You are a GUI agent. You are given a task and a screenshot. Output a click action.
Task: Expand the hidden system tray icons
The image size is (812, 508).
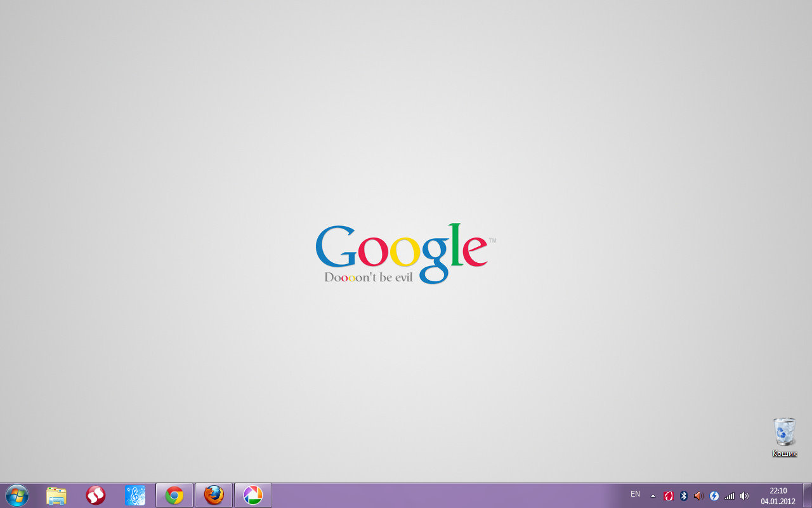(x=653, y=496)
